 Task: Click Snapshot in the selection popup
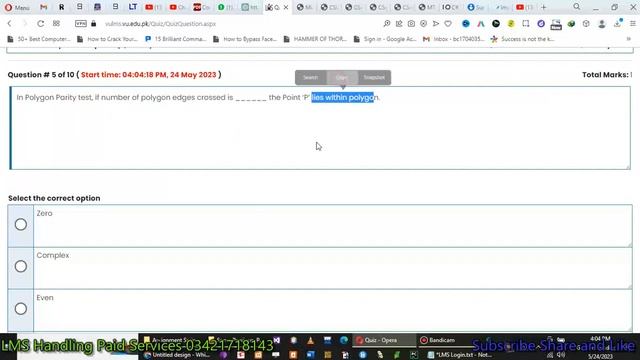[374, 78]
